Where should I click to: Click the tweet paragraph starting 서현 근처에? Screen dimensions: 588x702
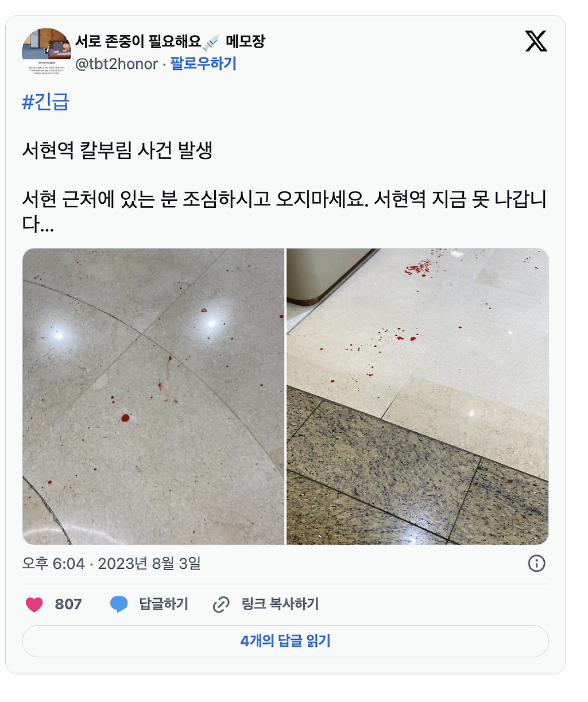[284, 211]
